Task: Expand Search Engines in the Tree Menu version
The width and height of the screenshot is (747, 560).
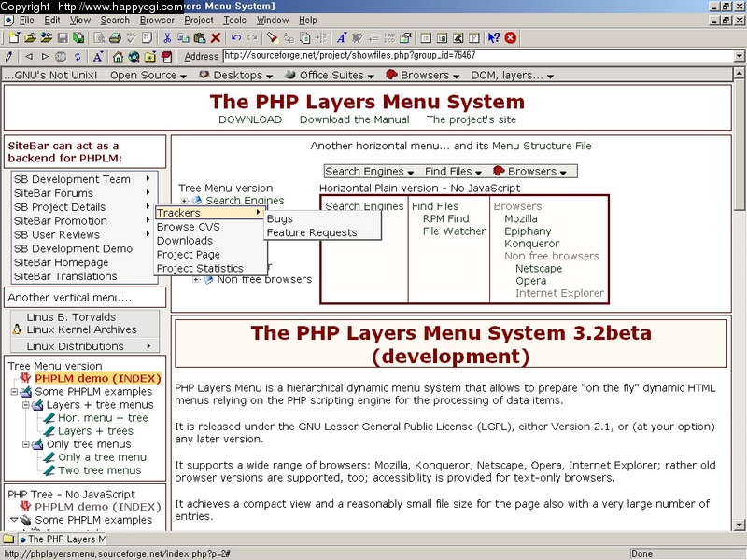Action: [184, 201]
